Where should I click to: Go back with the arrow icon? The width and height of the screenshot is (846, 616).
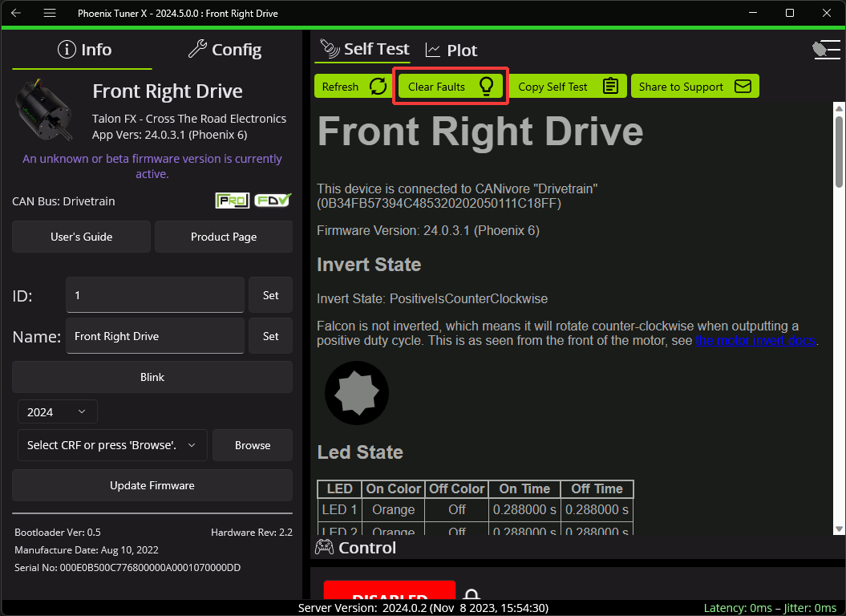pos(16,13)
